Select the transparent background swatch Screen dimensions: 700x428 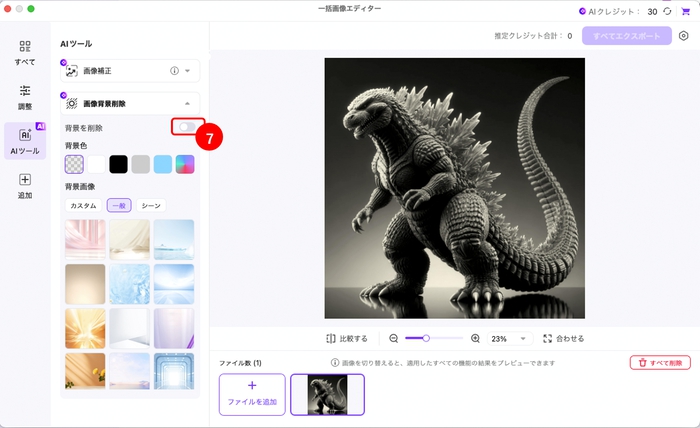pos(74,164)
